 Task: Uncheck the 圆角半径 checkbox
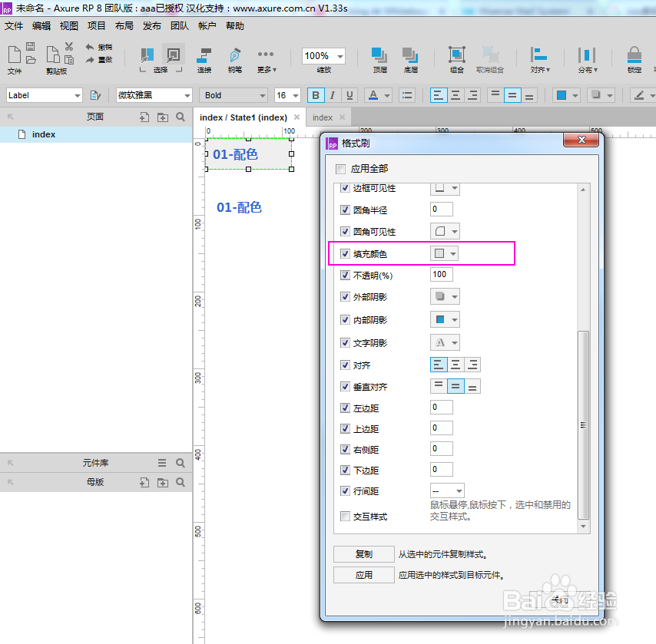(345, 210)
